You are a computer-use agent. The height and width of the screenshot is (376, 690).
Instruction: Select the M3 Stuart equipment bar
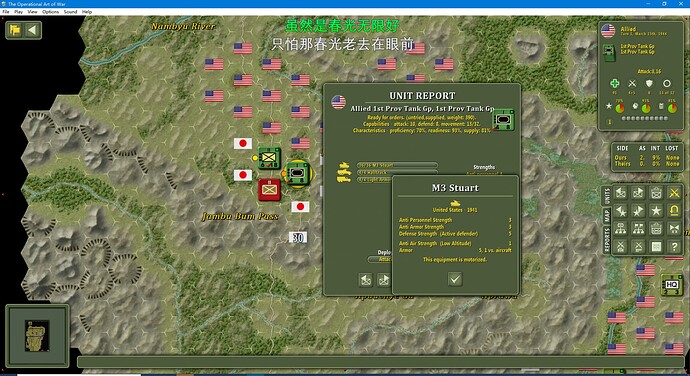click(397, 165)
